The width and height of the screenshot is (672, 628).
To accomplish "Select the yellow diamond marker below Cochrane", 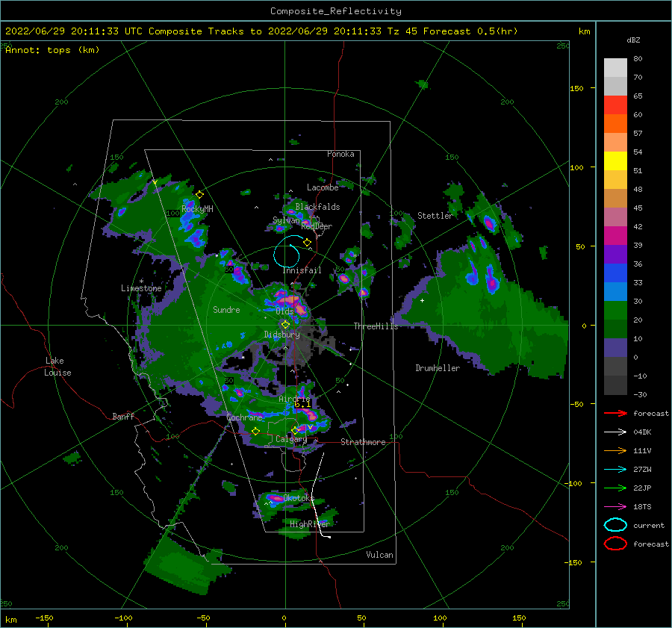I will pos(255,432).
